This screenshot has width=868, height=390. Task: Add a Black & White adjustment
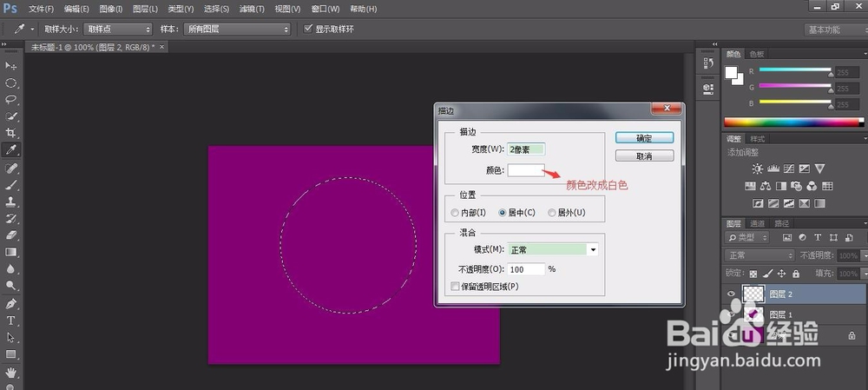click(x=781, y=186)
